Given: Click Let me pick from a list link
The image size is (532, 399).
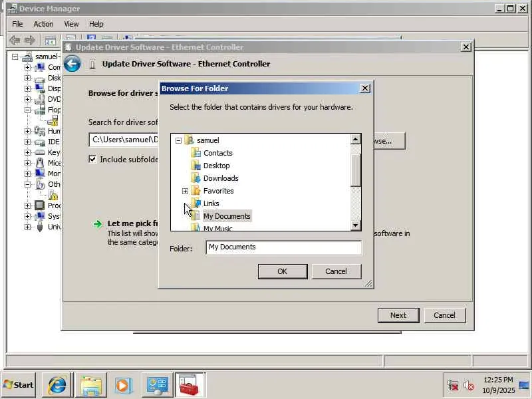Looking at the screenshot, I should point(132,223).
